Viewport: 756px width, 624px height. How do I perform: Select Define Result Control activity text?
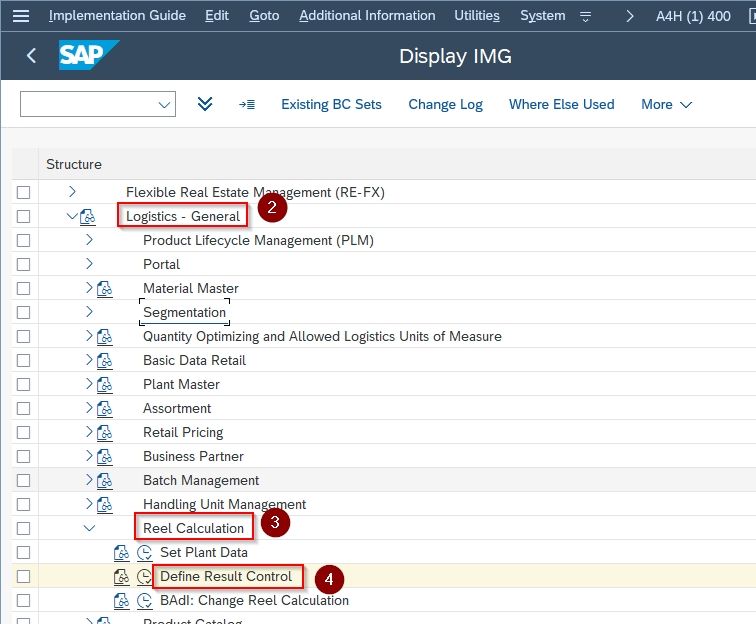(226, 576)
